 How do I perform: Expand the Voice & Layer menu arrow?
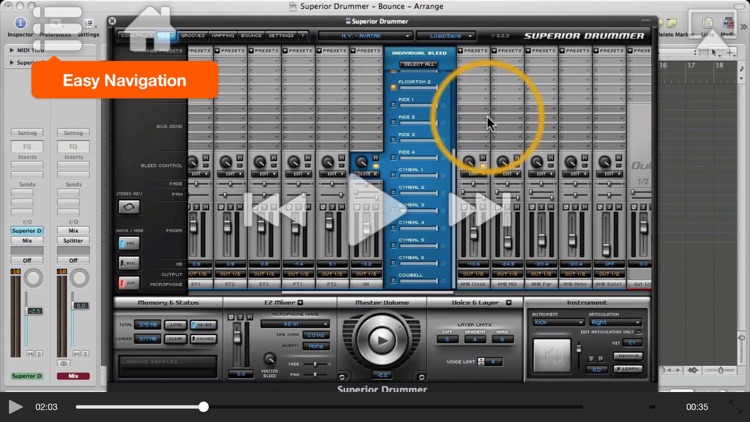point(508,302)
